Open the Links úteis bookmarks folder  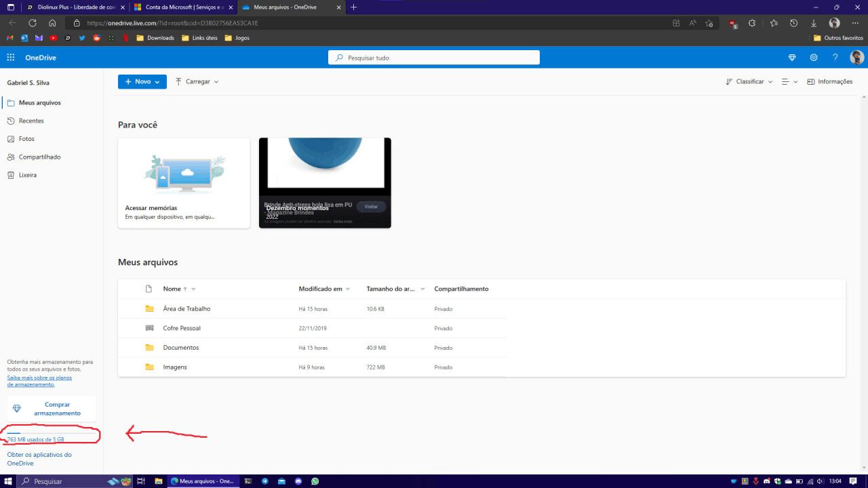(199, 38)
